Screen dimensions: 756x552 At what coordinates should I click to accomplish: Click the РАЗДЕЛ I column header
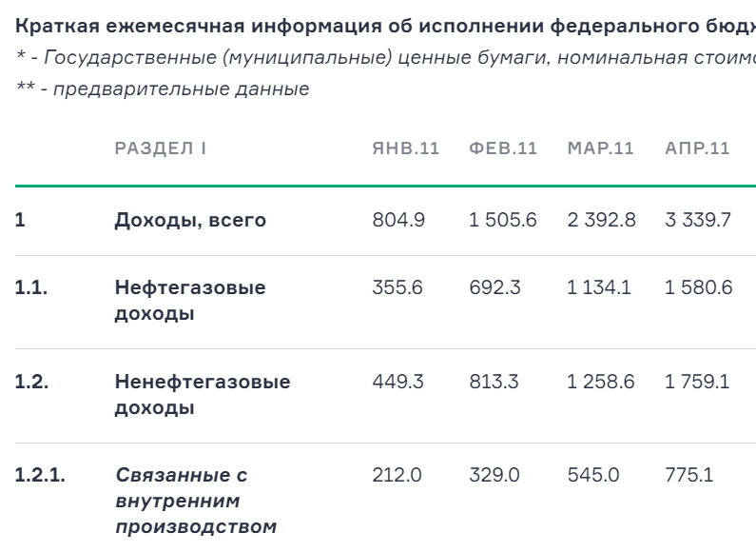click(161, 148)
